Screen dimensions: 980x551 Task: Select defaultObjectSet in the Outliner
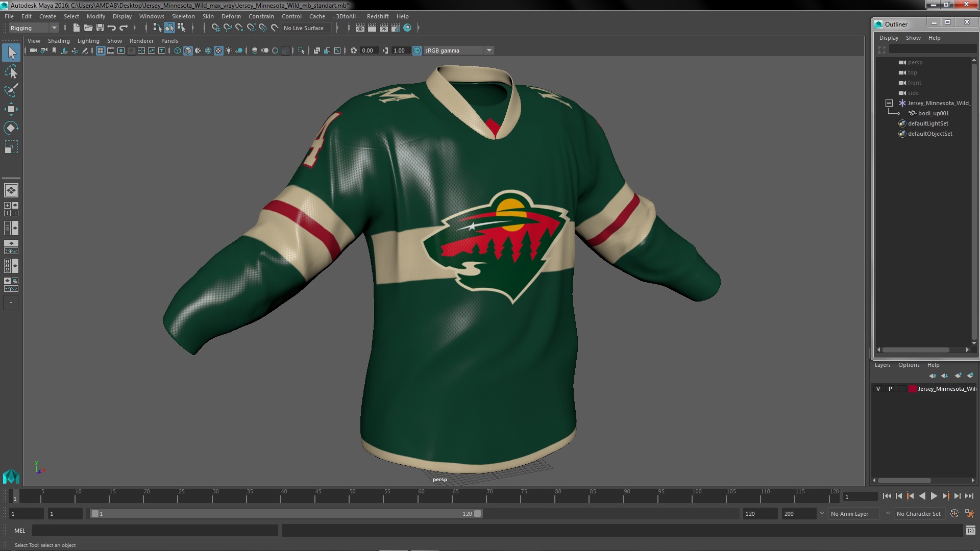coord(930,134)
